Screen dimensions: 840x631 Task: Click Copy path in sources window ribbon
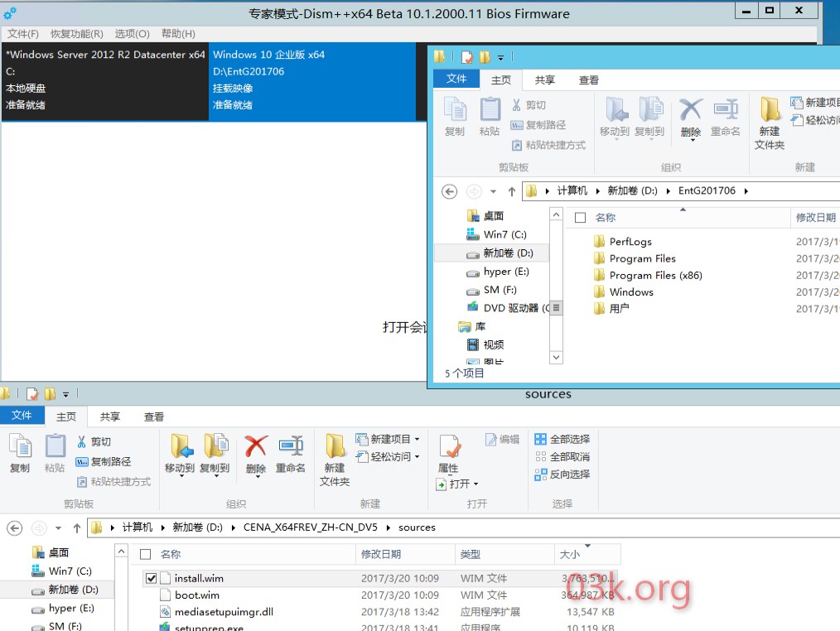click(x=104, y=461)
